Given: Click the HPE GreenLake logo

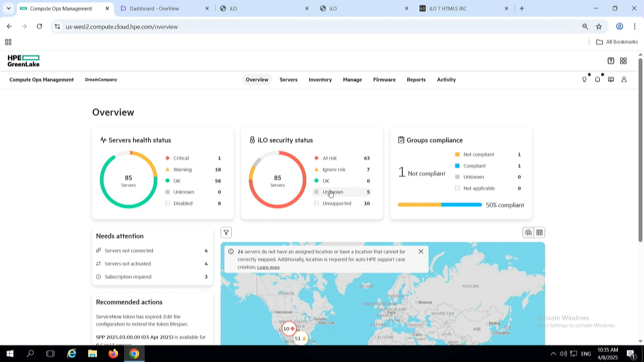Looking at the screenshot, I should 23,61.
